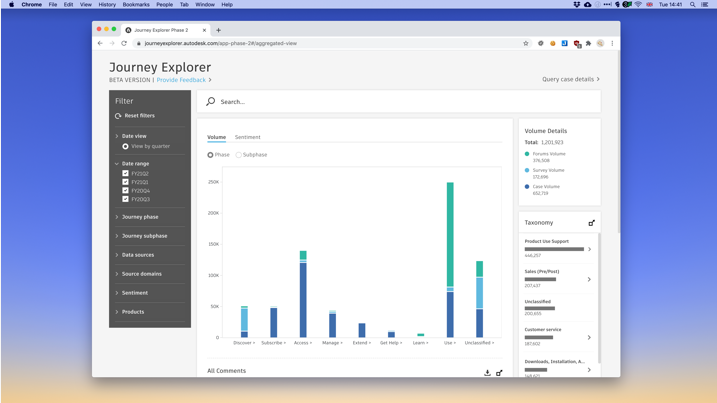This screenshot has height=403, width=717.
Task: Open the History menu
Action: [107, 5]
